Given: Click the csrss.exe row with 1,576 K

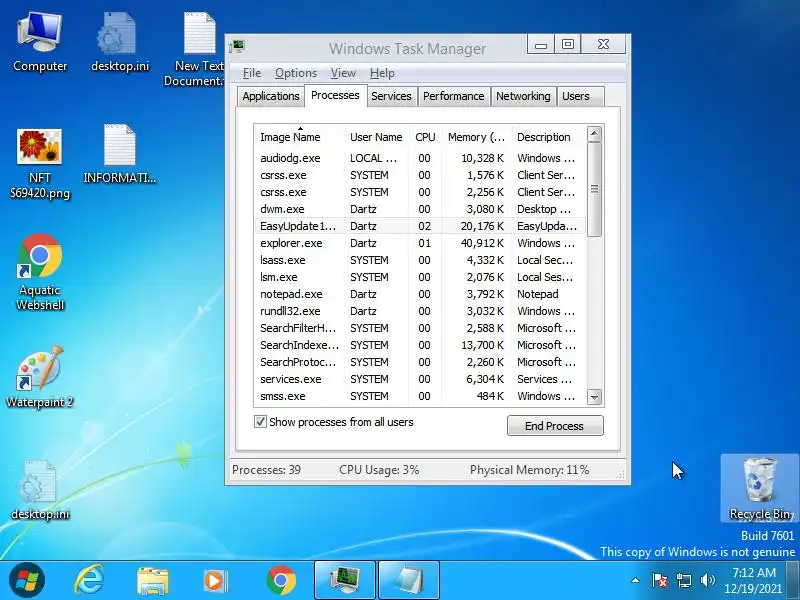Looking at the screenshot, I should click(420, 175).
